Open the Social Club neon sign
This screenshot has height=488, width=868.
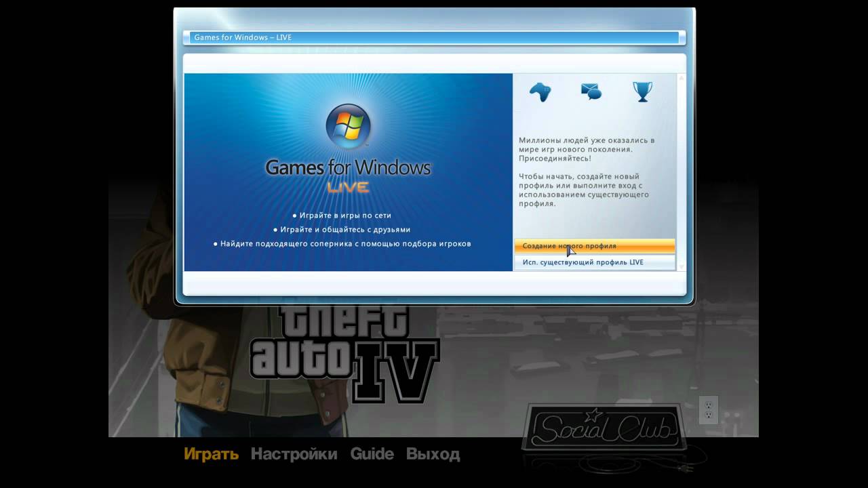pyautogui.click(x=604, y=427)
